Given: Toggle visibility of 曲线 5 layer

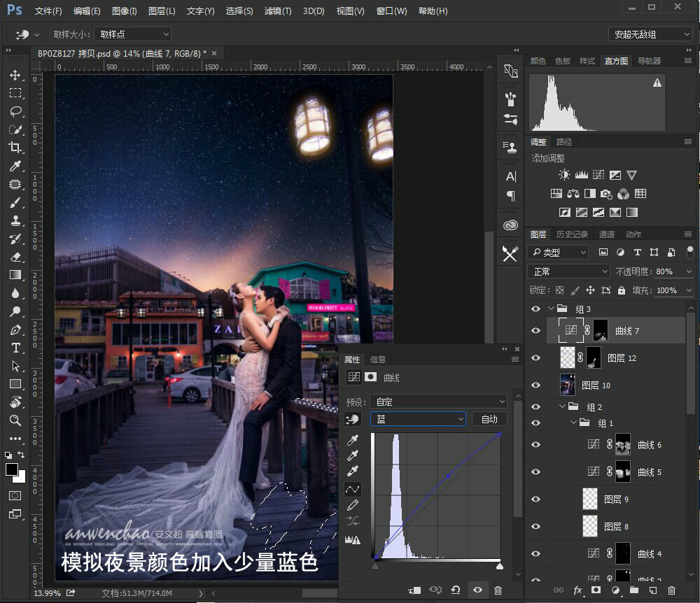Looking at the screenshot, I should 535,472.
